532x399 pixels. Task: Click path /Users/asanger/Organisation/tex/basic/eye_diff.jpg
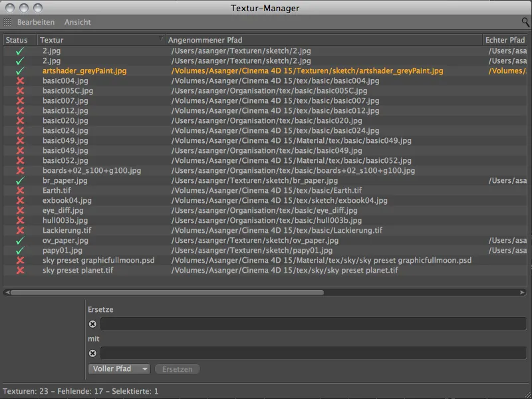click(264, 210)
